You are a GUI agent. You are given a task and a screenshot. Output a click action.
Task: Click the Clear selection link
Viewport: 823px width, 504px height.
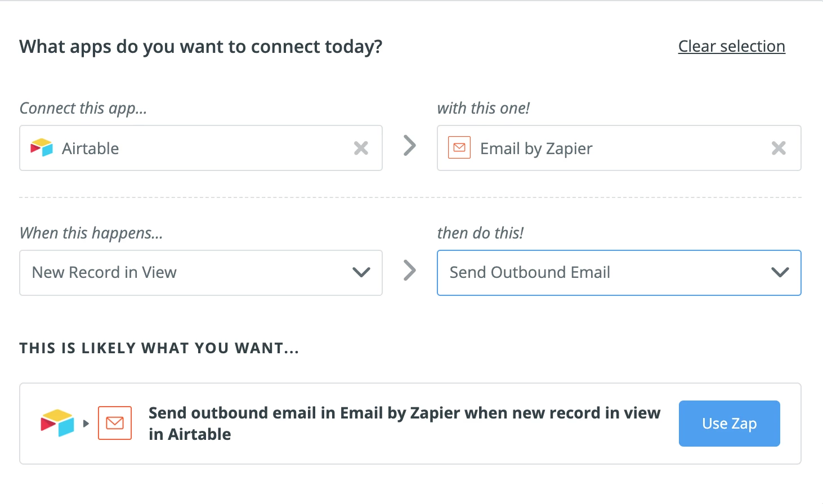pyautogui.click(x=731, y=46)
